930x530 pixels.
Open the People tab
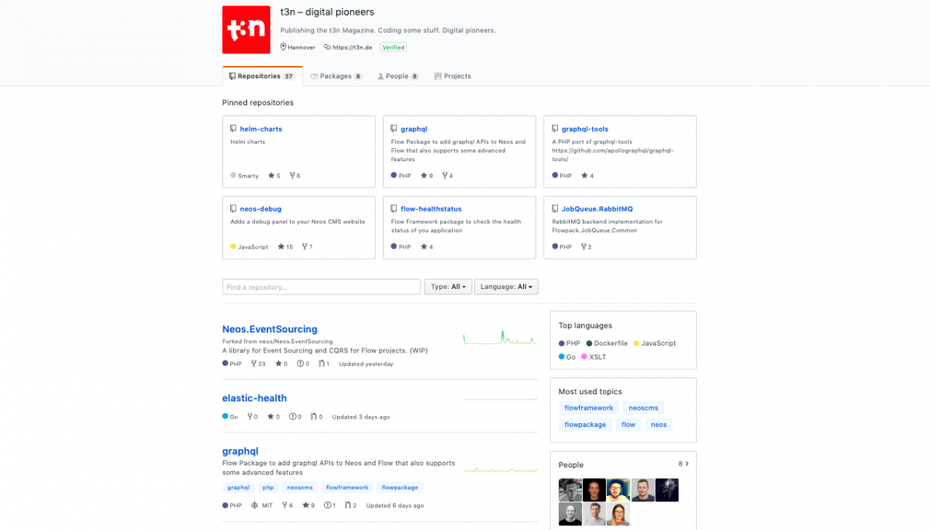[x=398, y=76]
